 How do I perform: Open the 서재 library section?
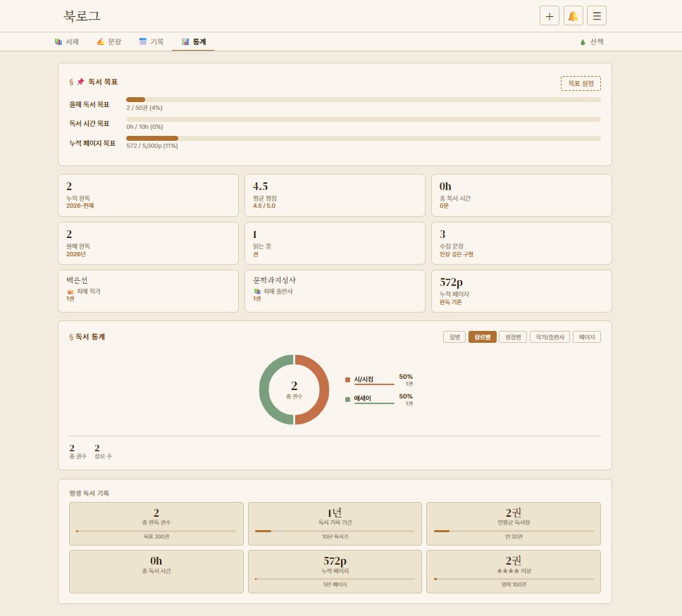(67, 42)
